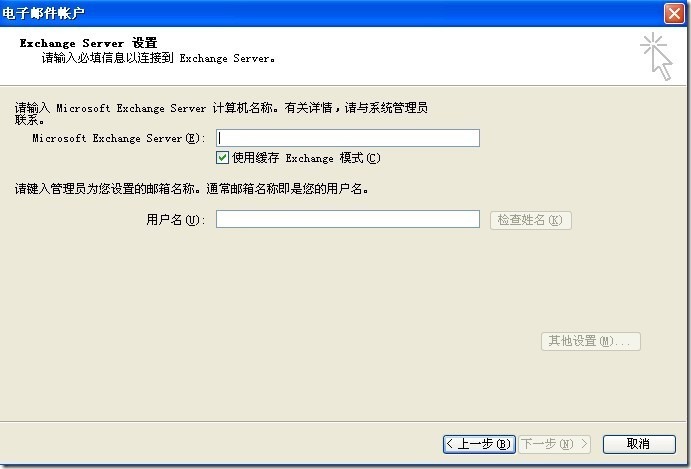691x469 pixels.
Task: Click the Microsoft Exchange Server(E) label
Action: [119, 138]
